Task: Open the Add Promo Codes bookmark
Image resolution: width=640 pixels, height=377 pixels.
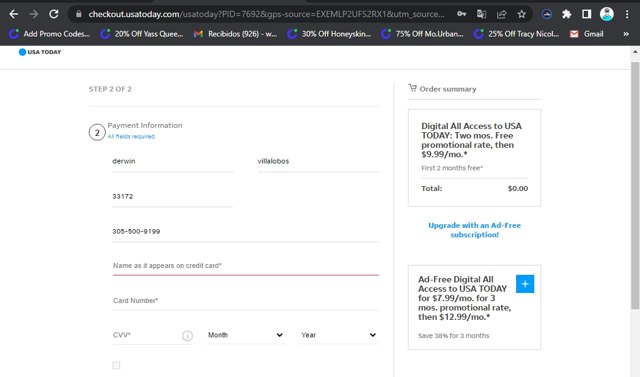Action: coord(50,34)
